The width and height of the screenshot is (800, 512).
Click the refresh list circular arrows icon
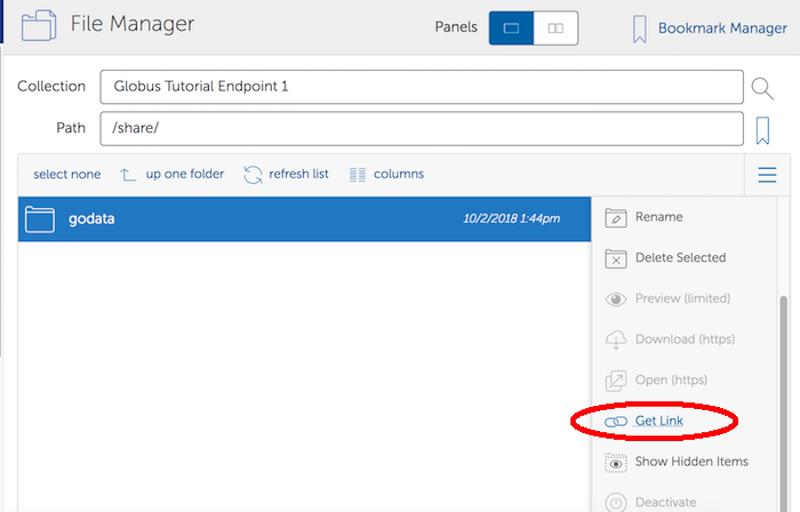[x=253, y=175]
